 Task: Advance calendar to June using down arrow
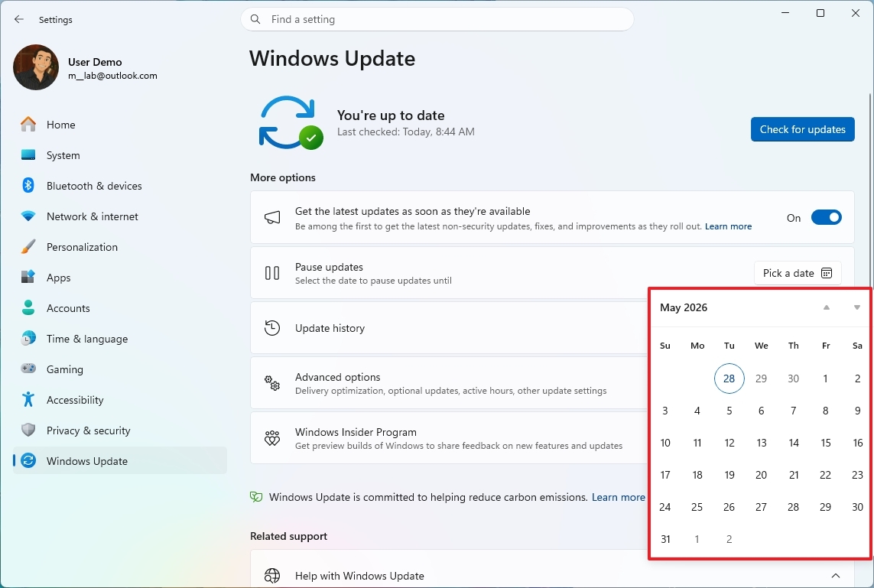pyautogui.click(x=856, y=307)
